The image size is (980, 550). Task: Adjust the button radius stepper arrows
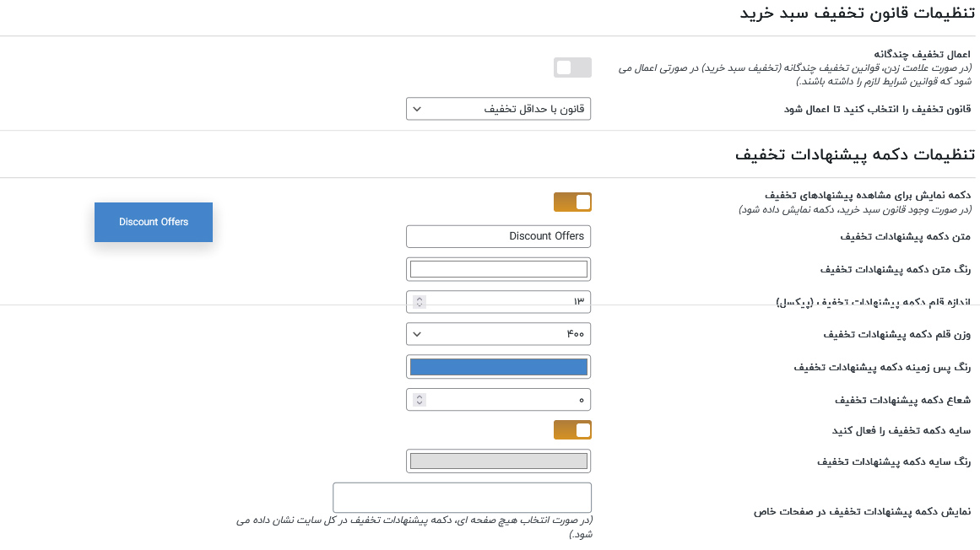420,400
